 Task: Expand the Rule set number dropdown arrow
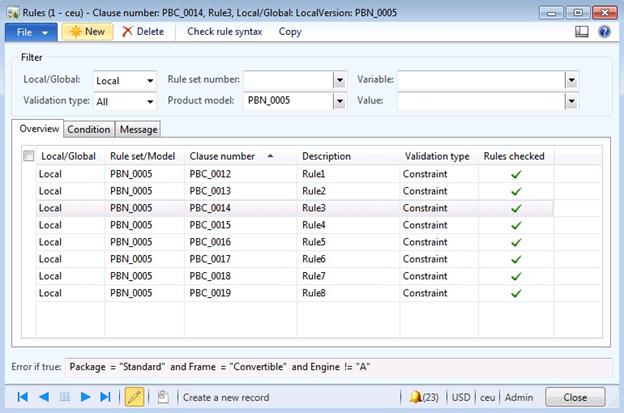click(339, 80)
